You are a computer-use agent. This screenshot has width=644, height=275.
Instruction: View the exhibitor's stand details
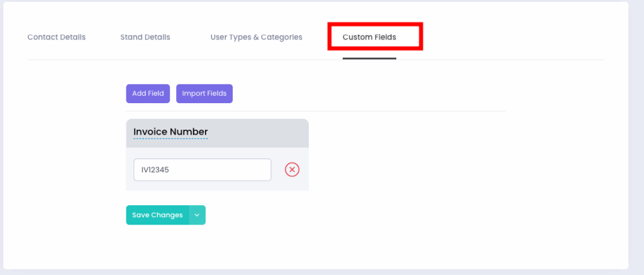(x=145, y=37)
